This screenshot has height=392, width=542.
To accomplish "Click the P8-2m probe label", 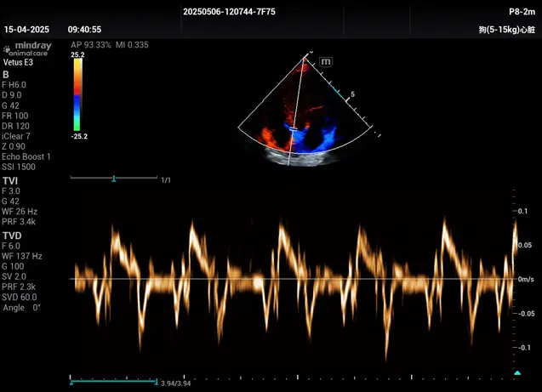I will tap(521, 12).
